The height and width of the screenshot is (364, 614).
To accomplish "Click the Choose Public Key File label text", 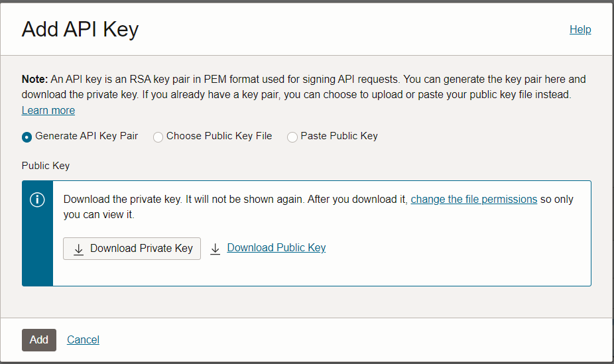I will click(x=219, y=136).
